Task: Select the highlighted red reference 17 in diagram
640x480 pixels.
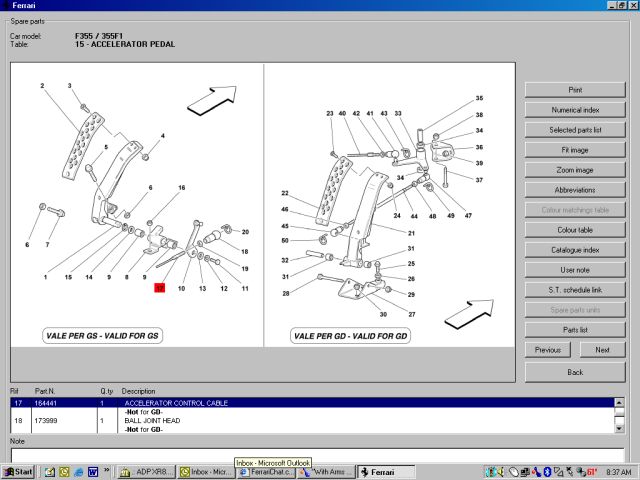Action: coord(160,288)
